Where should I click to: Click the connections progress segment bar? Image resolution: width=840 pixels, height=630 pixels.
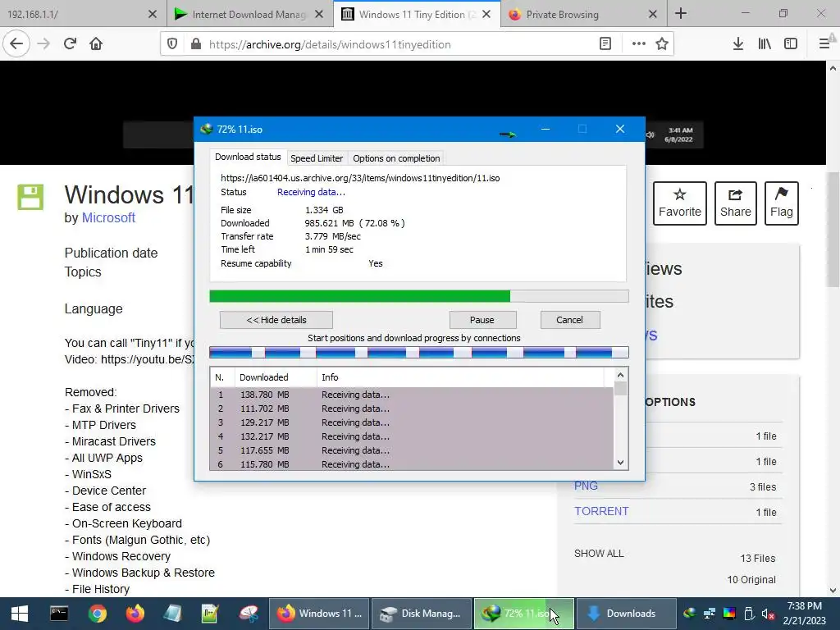tap(419, 352)
